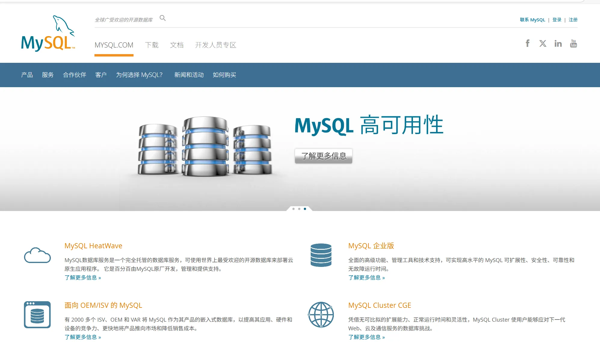Open the LinkedIn social icon
This screenshot has height=364, width=600.
[558, 44]
